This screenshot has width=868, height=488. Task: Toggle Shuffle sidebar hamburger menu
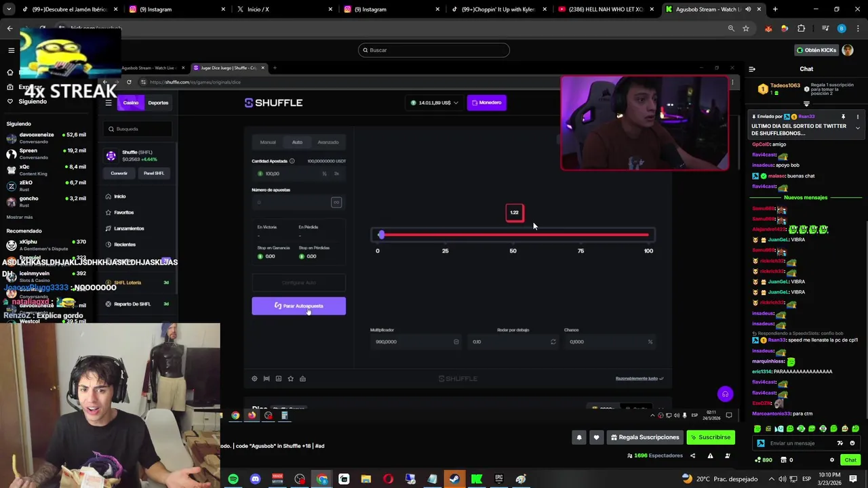pos(108,103)
